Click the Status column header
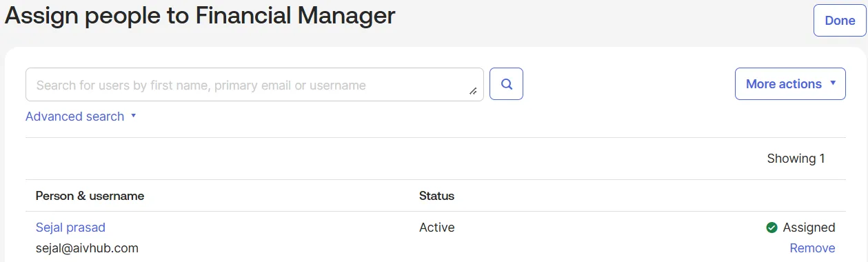The image size is (868, 262). [436, 196]
